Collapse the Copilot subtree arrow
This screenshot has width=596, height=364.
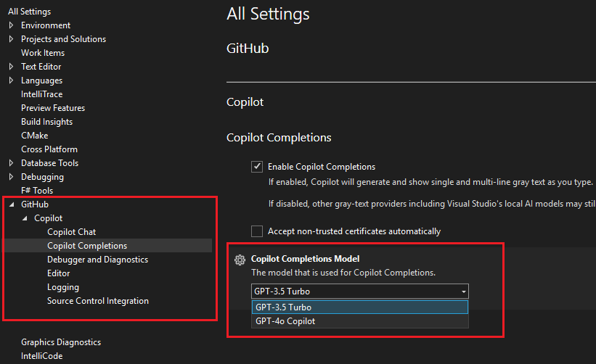(25, 218)
